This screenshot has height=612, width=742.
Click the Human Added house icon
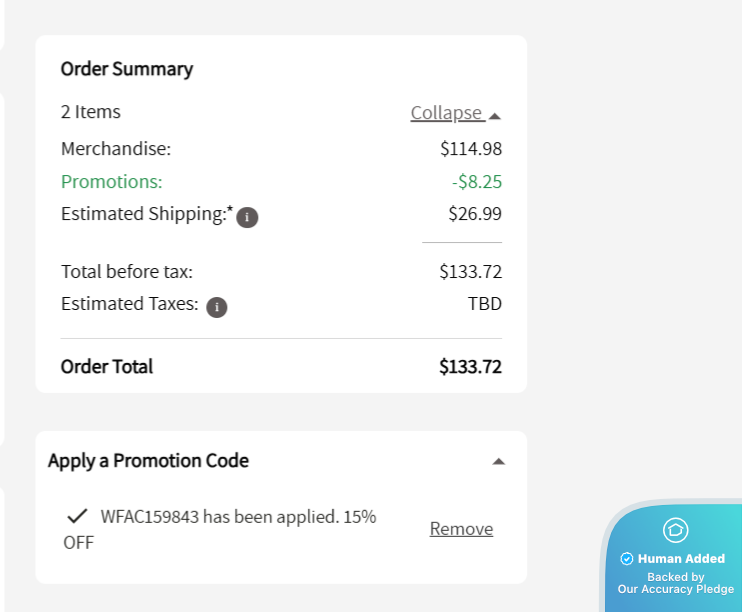tap(675, 530)
